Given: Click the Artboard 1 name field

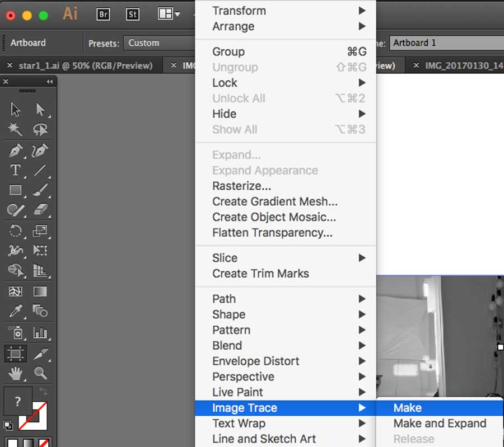Looking at the screenshot, I should click(445, 43).
